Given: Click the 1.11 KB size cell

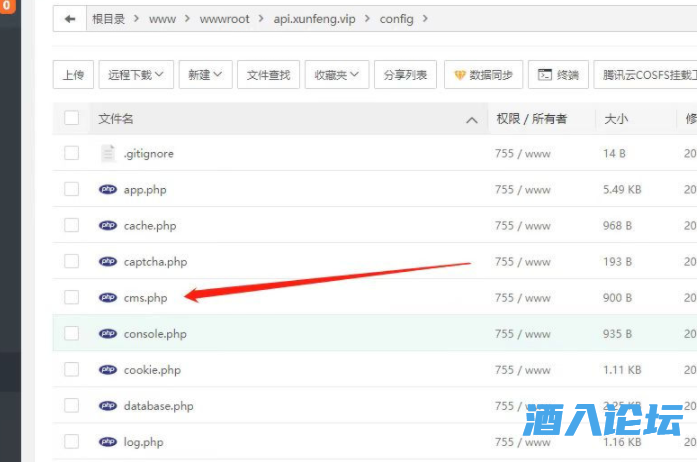Looking at the screenshot, I should (622, 370).
